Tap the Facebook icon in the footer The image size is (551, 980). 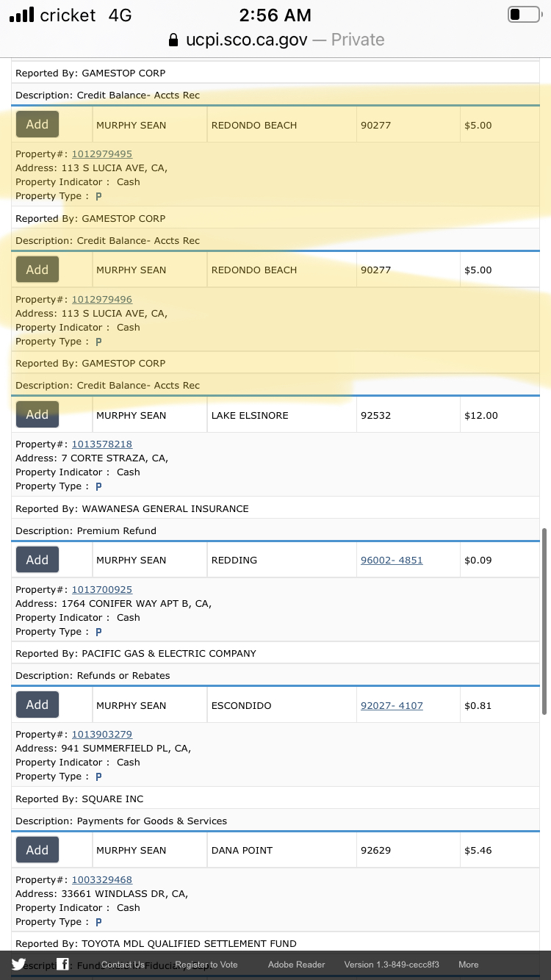[64, 965]
